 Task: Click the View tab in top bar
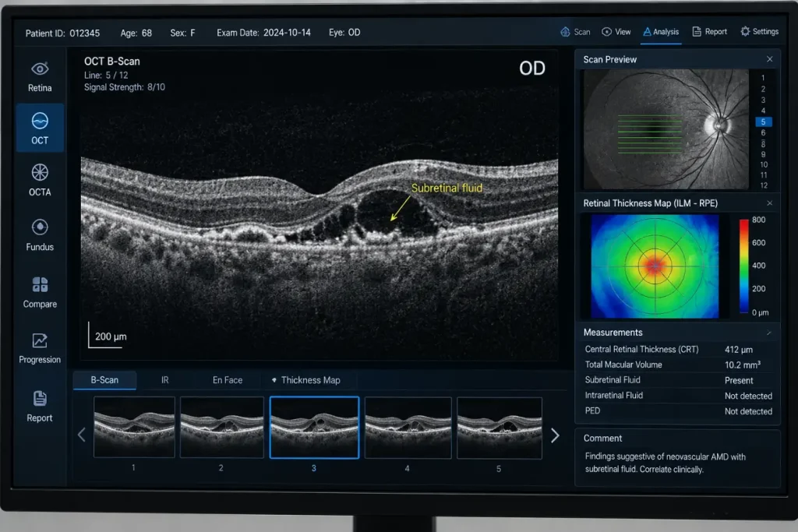(616, 31)
